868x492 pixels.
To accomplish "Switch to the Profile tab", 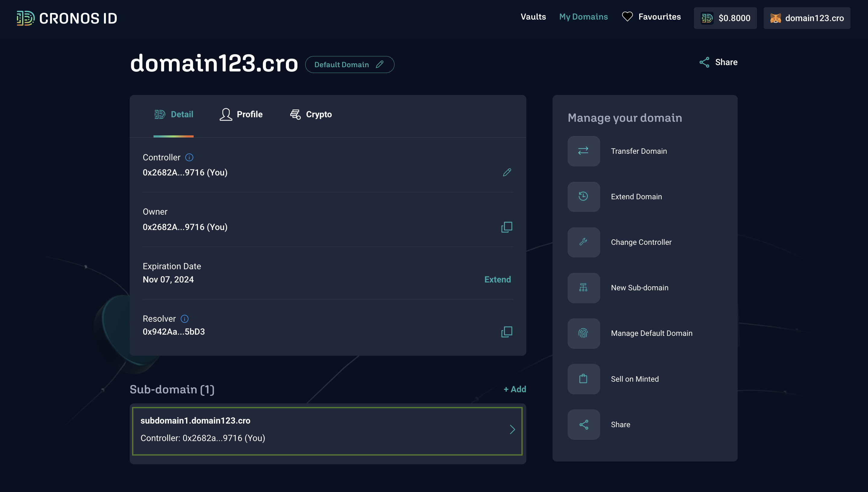I will click(x=241, y=114).
